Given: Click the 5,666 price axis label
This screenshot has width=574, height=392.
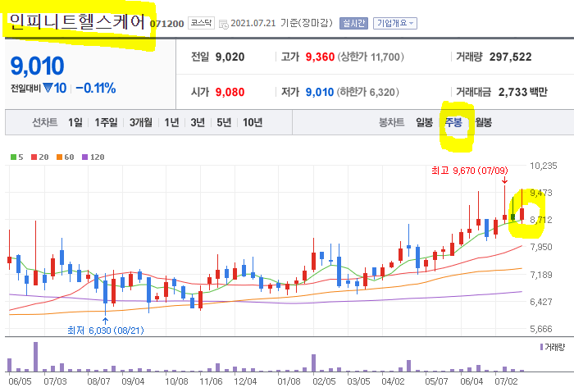Looking at the screenshot, I should (540, 329).
